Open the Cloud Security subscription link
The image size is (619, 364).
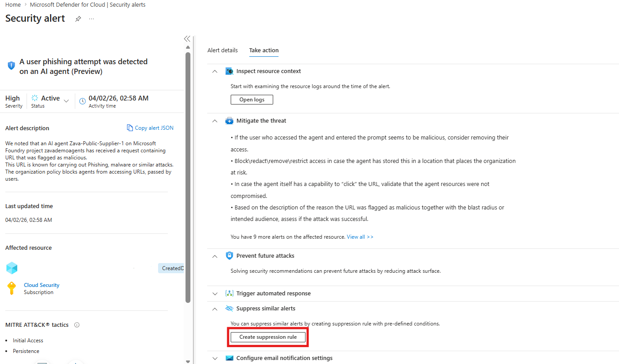(x=42, y=285)
